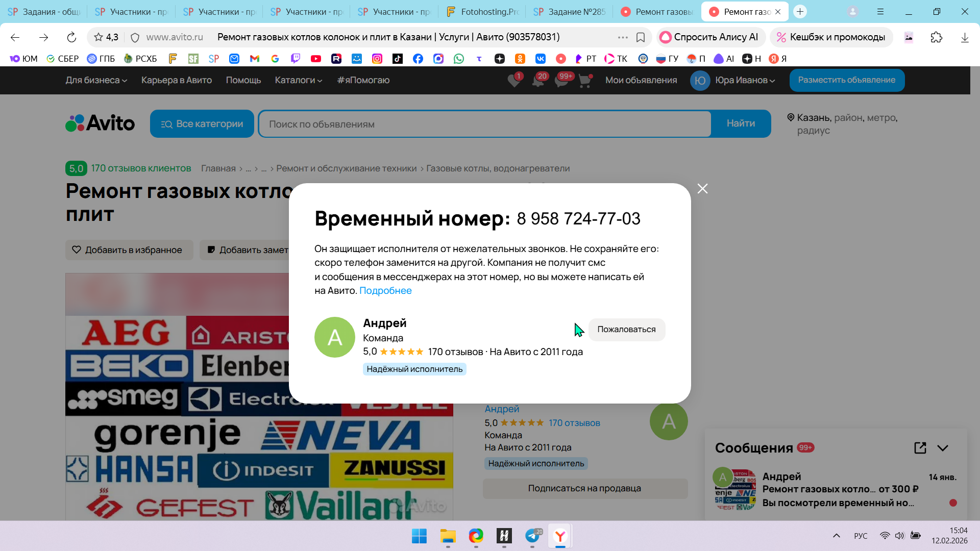Focus the Поиск по объявлениям field

485,124
